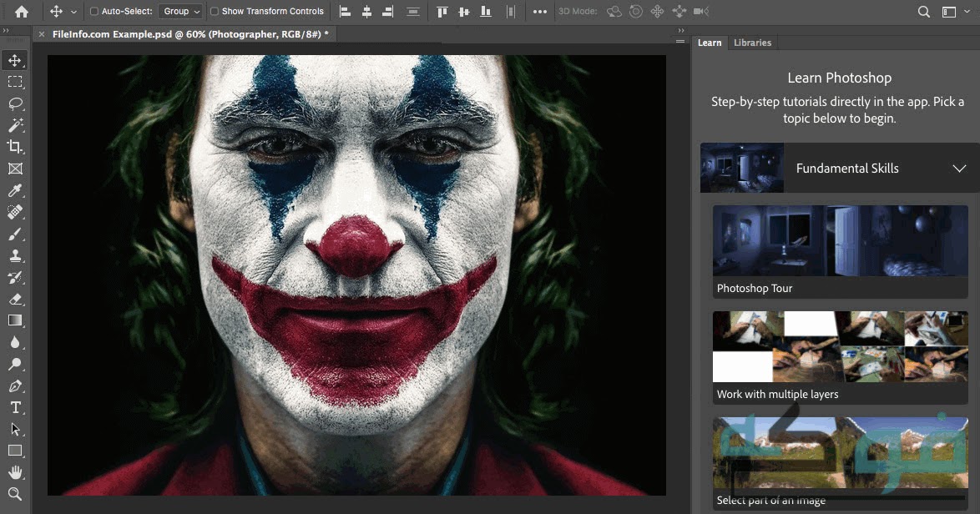Image resolution: width=980 pixels, height=514 pixels.
Task: Click the Fundamental Skills thumbnail image
Action: 742,168
